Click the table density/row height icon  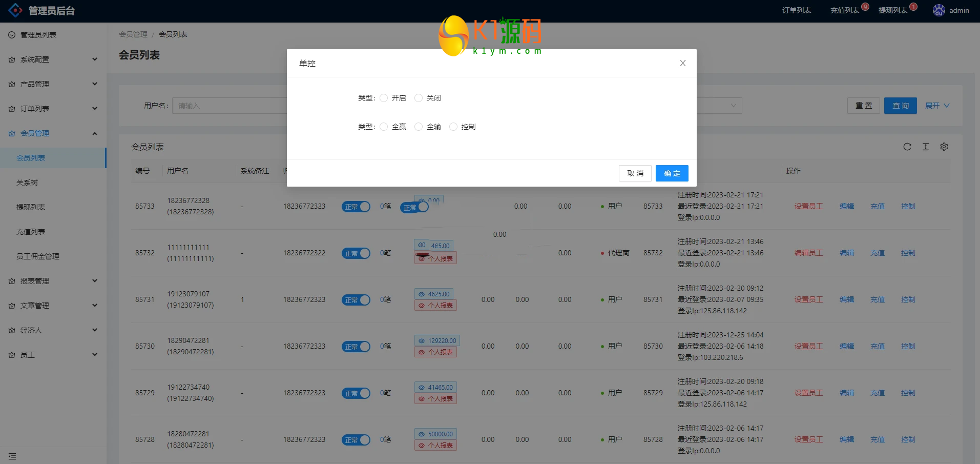tap(925, 147)
